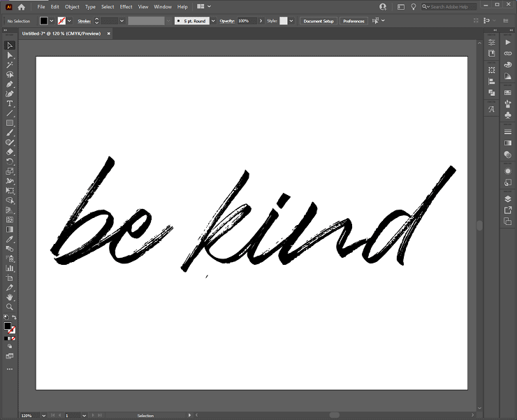The width and height of the screenshot is (517, 420).
Task: Open the graphic Style dropdown
Action: click(291, 21)
